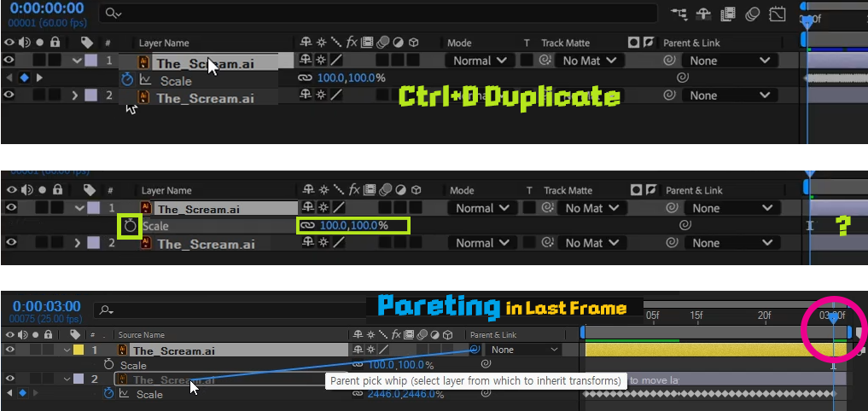The image size is (868, 411).
Task: Toggle layer 1 shy switch in top timeline
Action: 306,61
